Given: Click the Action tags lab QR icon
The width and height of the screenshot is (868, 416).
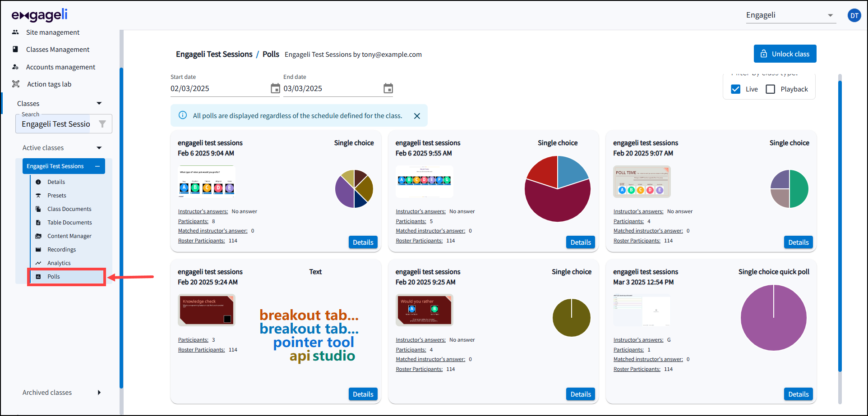Looking at the screenshot, I should (x=16, y=84).
